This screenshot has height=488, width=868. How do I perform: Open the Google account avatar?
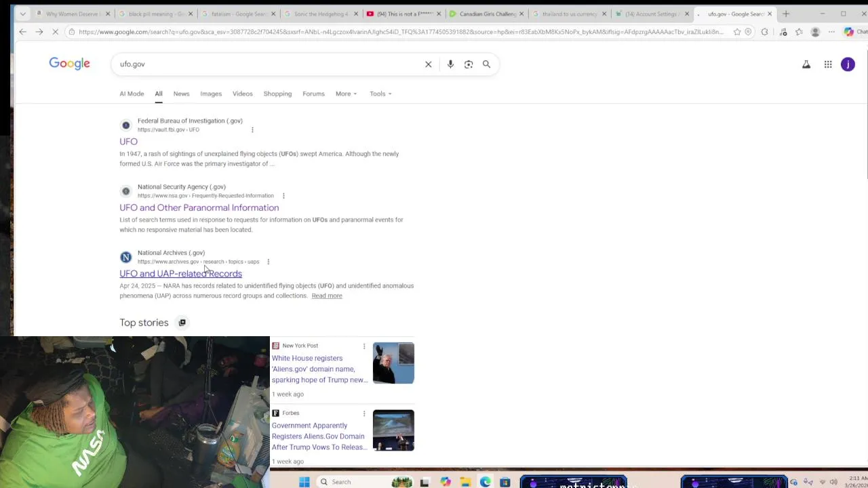848,64
